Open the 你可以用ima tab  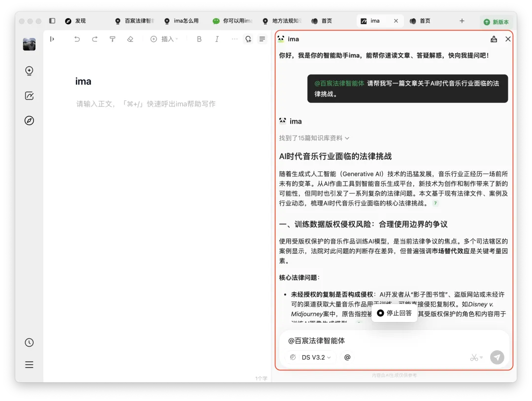233,21
